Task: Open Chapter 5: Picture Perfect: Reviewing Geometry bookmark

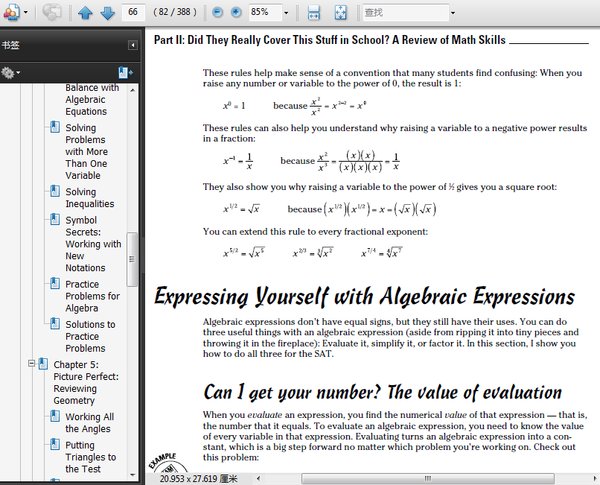Action: click(86, 382)
